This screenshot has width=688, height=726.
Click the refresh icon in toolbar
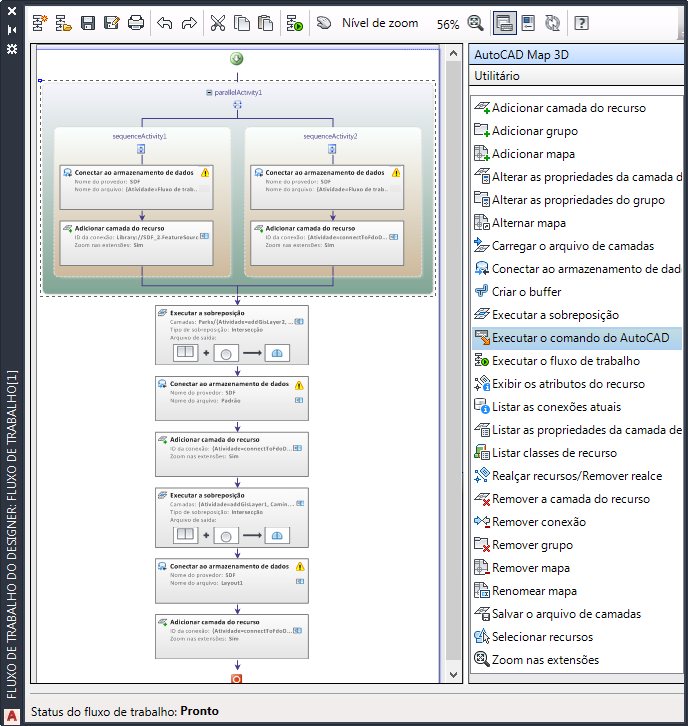[x=552, y=23]
